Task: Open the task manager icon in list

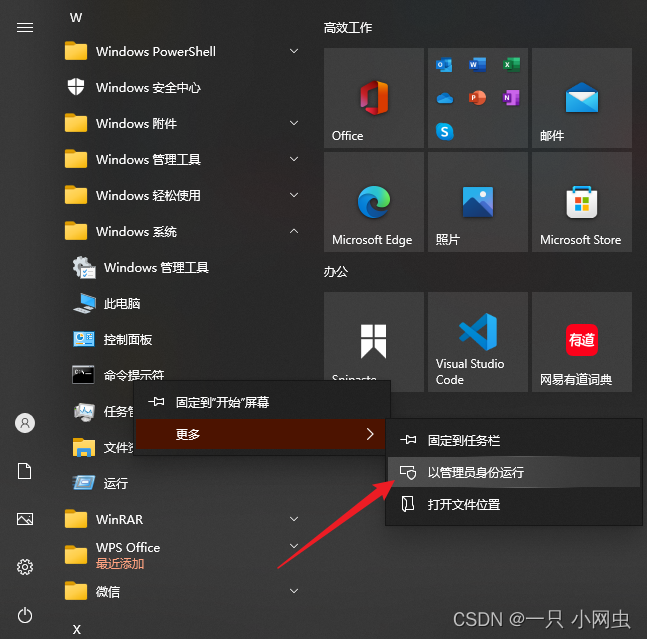Action: tap(84, 411)
